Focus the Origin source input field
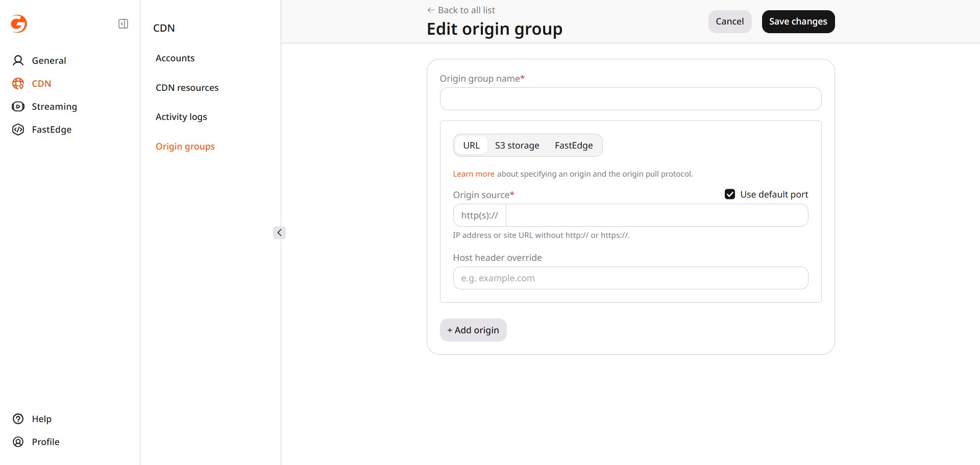This screenshot has height=465, width=980. [657, 215]
